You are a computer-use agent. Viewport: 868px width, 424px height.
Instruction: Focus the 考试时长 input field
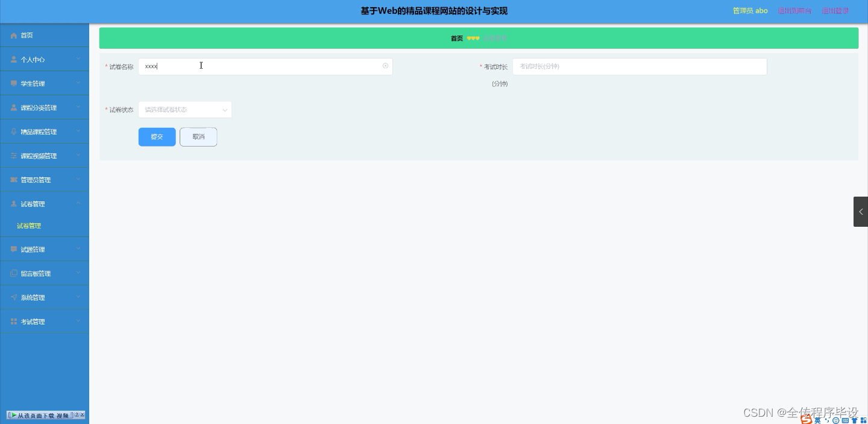640,66
